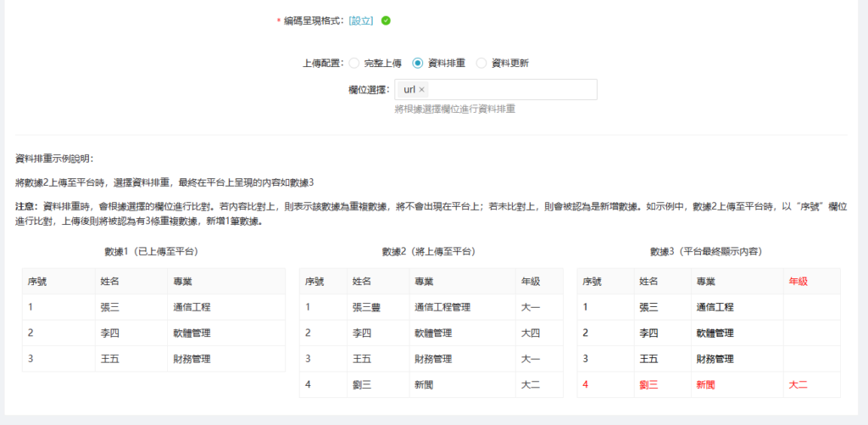This screenshot has width=868, height=425.
Task: Select the 資料排重 radio option
Action: tap(418, 63)
